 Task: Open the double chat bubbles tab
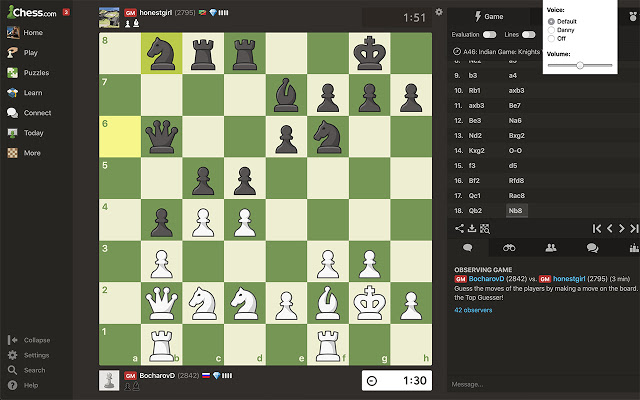(592, 248)
